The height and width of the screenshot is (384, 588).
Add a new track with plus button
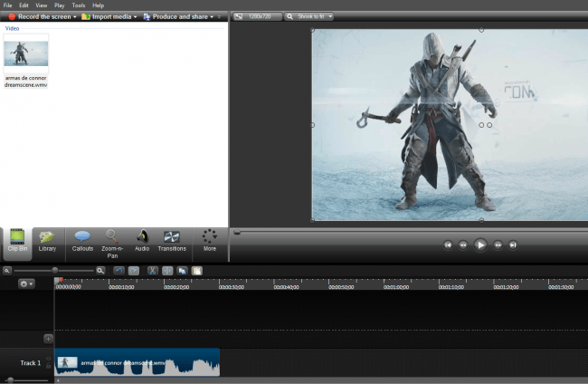pos(48,339)
